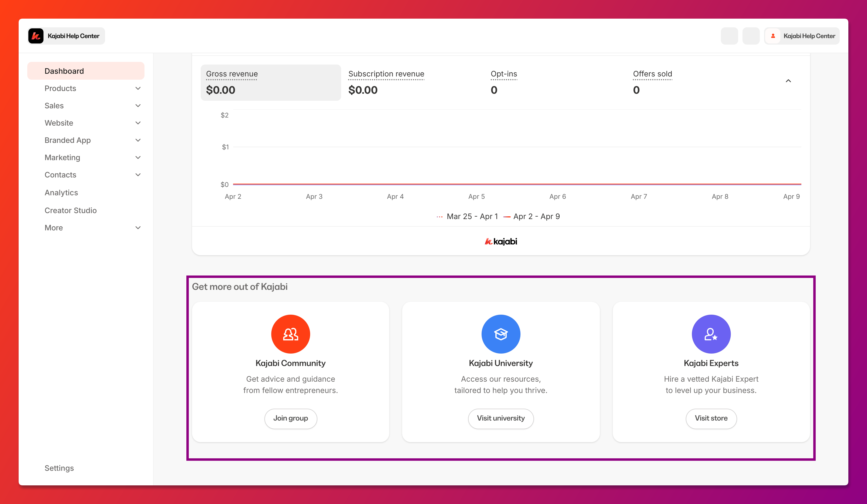Open Analytics in the sidebar
The image size is (867, 504).
click(x=61, y=193)
